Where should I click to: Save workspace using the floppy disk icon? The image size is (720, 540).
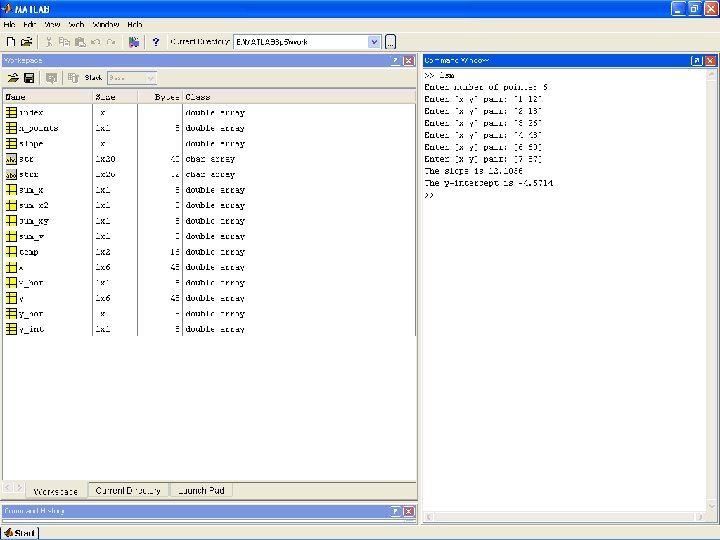[29, 78]
